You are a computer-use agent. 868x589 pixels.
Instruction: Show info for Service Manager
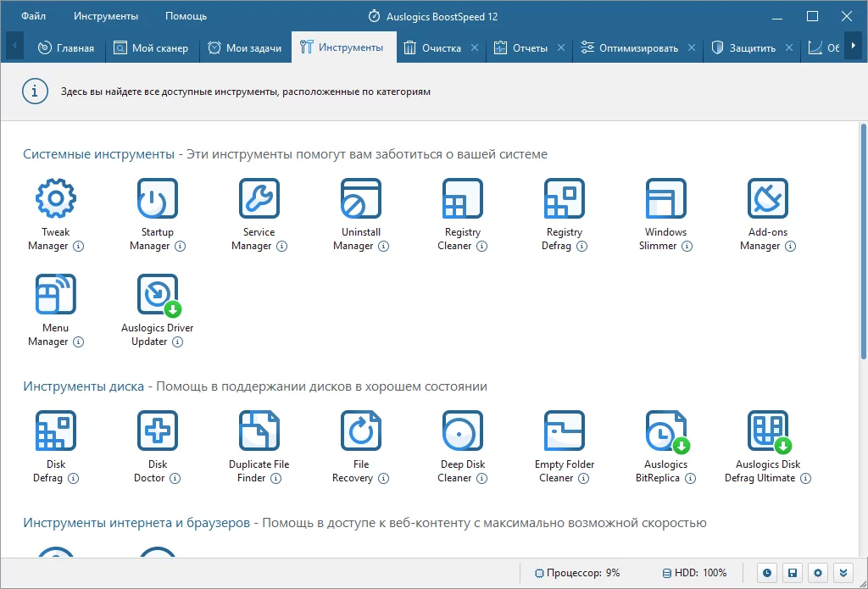pyautogui.click(x=281, y=247)
